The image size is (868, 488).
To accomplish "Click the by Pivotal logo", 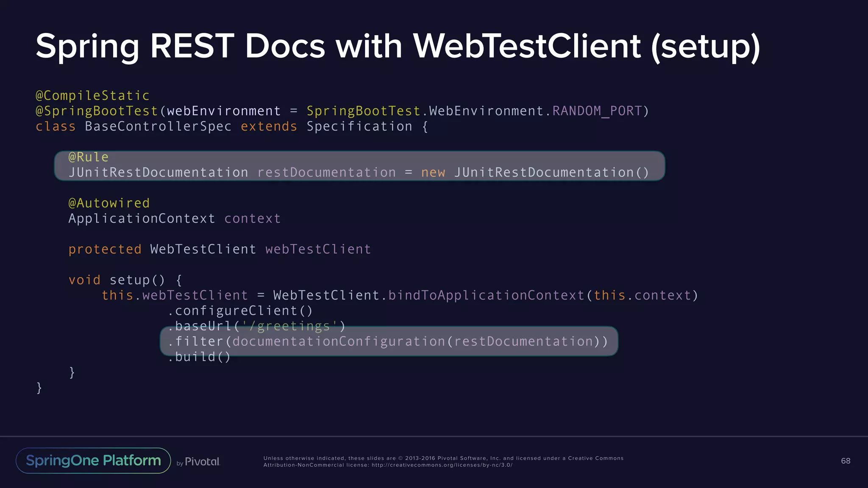I will tap(198, 462).
